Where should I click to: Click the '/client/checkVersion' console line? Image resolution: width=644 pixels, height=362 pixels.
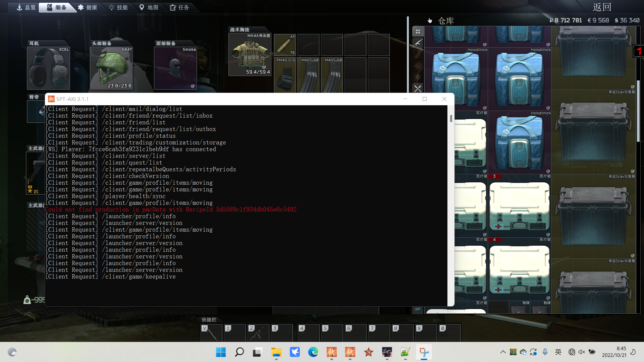click(107, 176)
